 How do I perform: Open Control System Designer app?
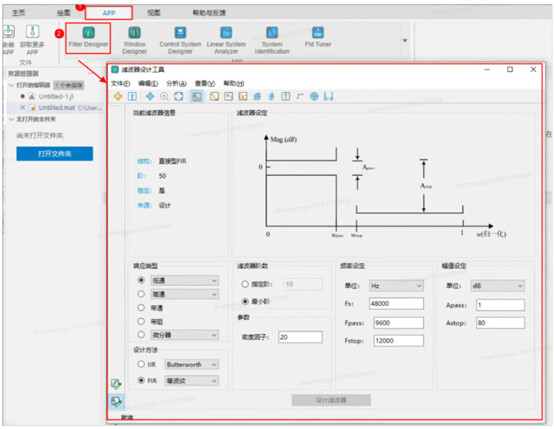click(180, 40)
